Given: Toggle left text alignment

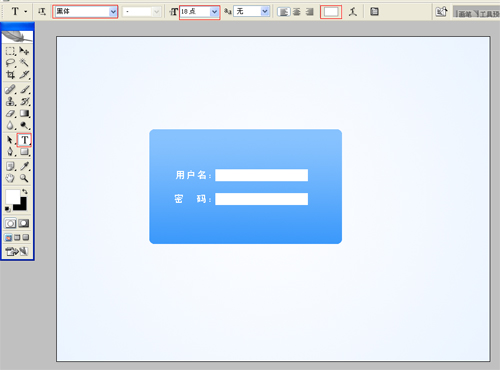Looking at the screenshot, I should pos(283,12).
